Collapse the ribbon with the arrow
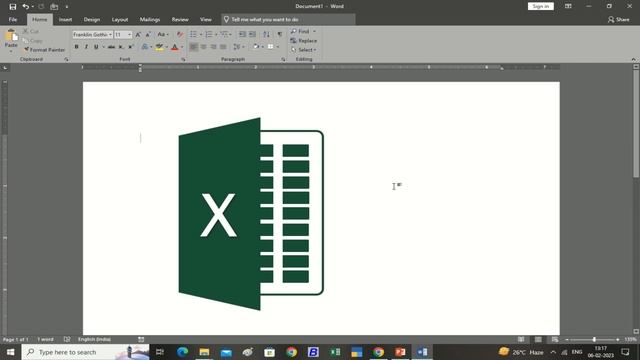 [x=633, y=60]
